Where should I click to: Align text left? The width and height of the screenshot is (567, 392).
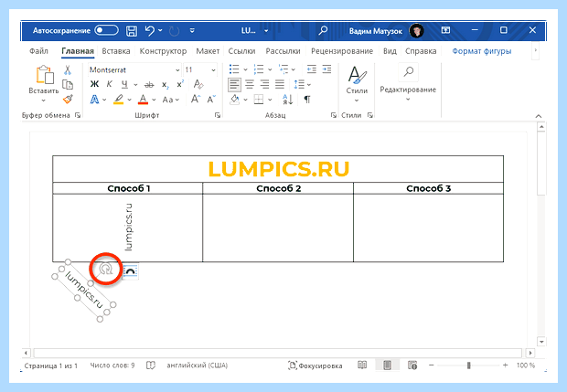[x=234, y=85]
